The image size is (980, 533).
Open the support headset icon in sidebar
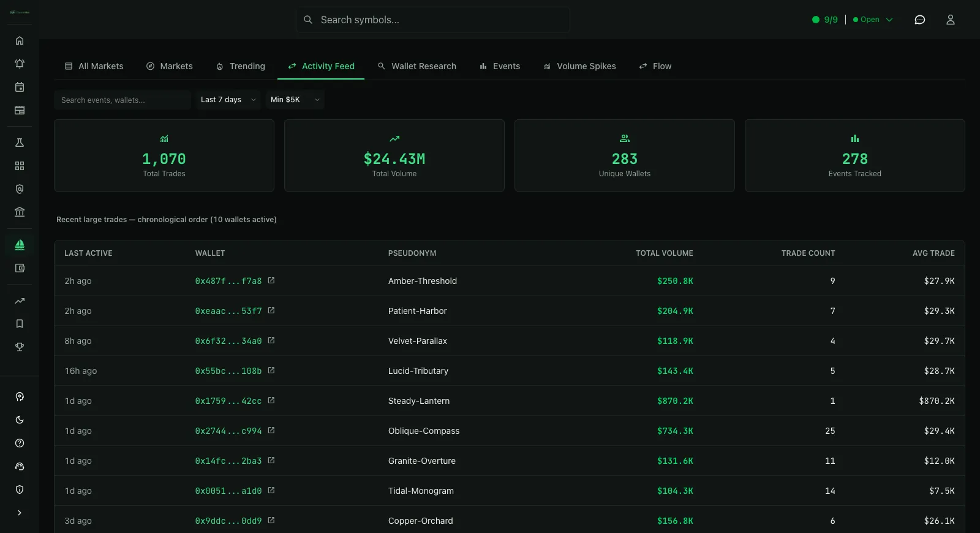pos(20,466)
